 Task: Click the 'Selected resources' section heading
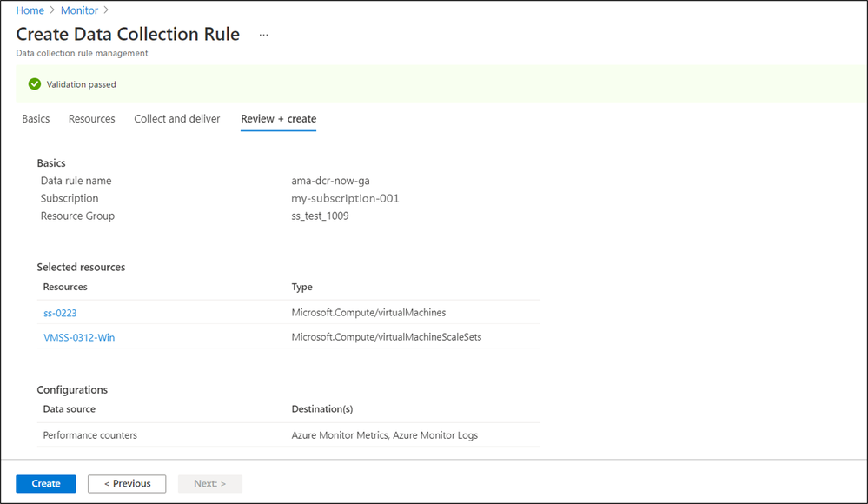point(82,267)
